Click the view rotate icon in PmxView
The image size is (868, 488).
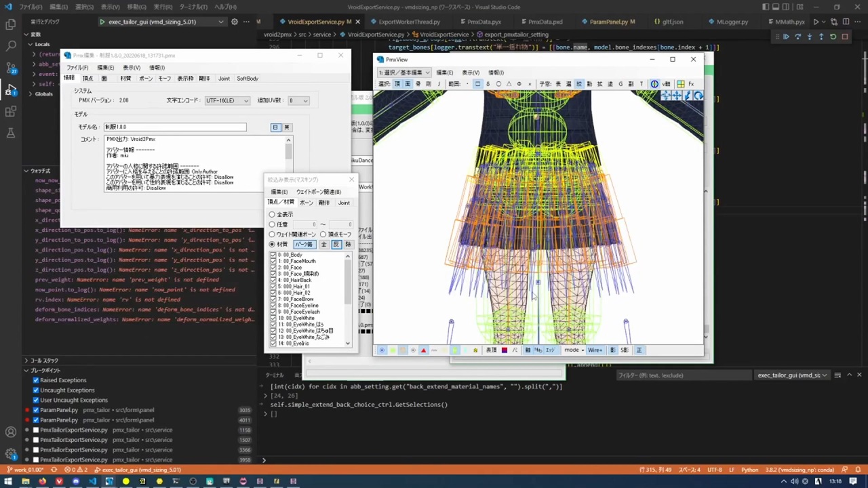point(698,96)
